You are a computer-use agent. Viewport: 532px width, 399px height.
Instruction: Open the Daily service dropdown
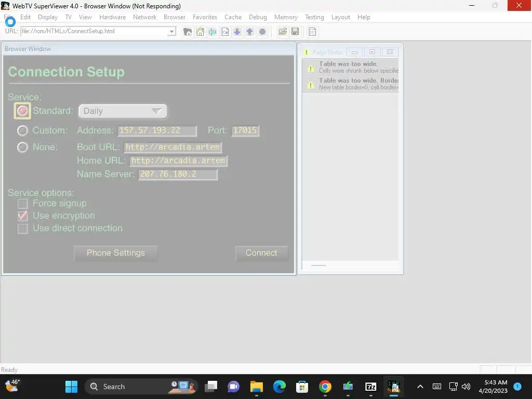pyautogui.click(x=123, y=111)
